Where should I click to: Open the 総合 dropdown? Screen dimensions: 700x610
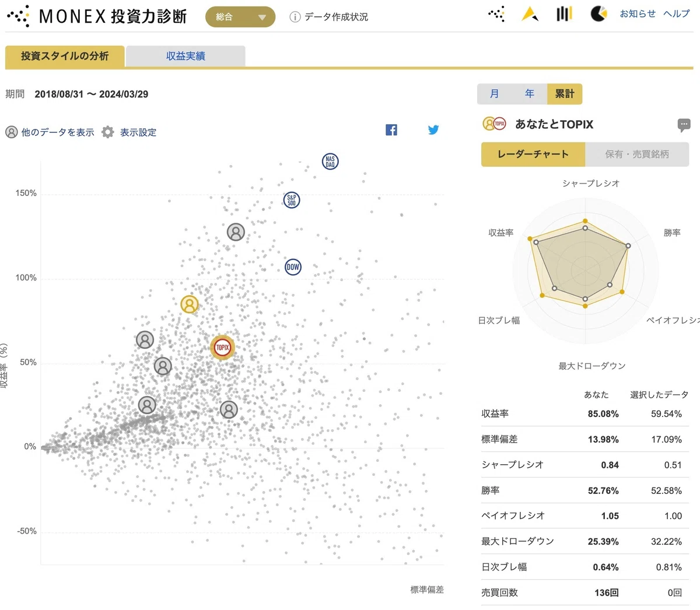coord(240,17)
